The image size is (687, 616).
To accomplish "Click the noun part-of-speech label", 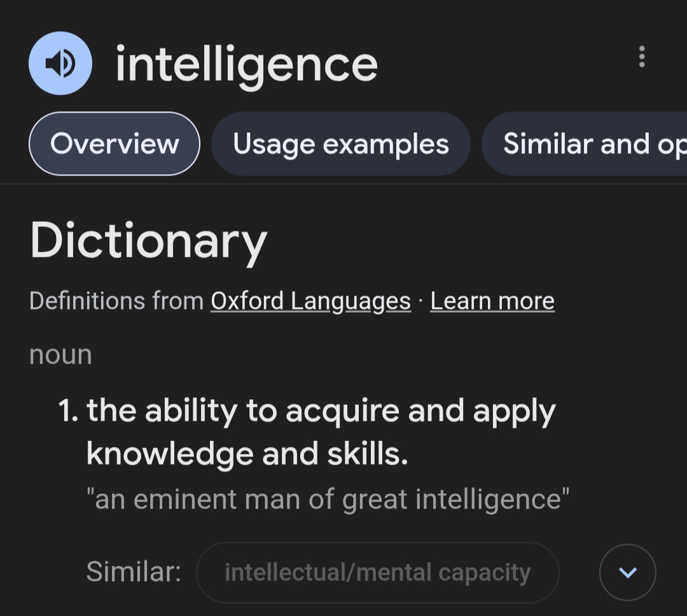I will [x=60, y=355].
